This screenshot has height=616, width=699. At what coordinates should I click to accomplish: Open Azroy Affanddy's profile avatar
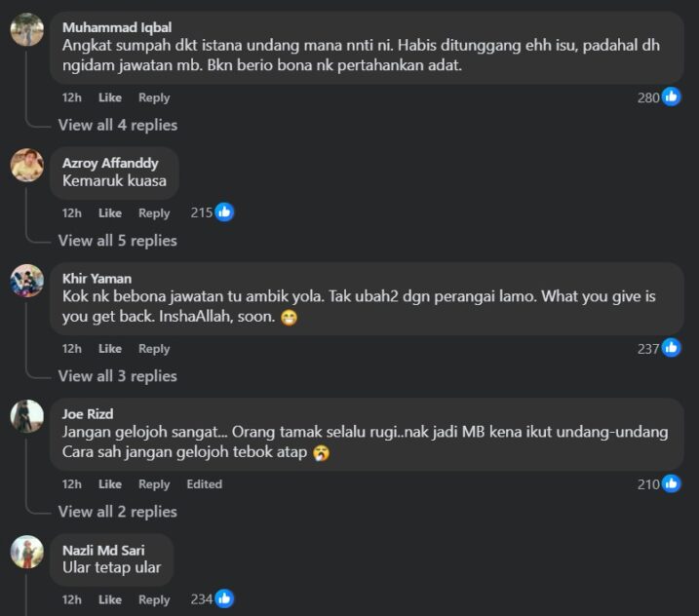[27, 165]
